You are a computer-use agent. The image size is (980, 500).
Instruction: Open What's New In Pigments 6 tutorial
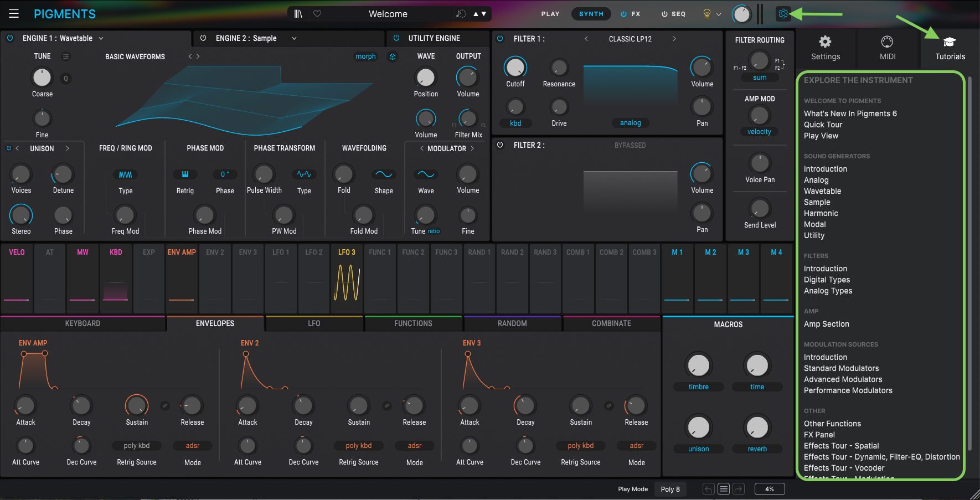[x=850, y=114]
